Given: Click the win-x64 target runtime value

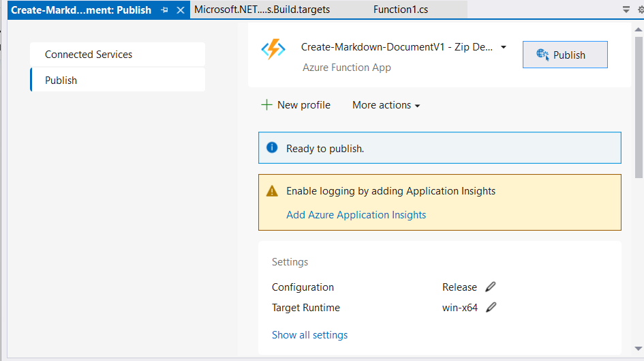Looking at the screenshot, I should point(459,308).
